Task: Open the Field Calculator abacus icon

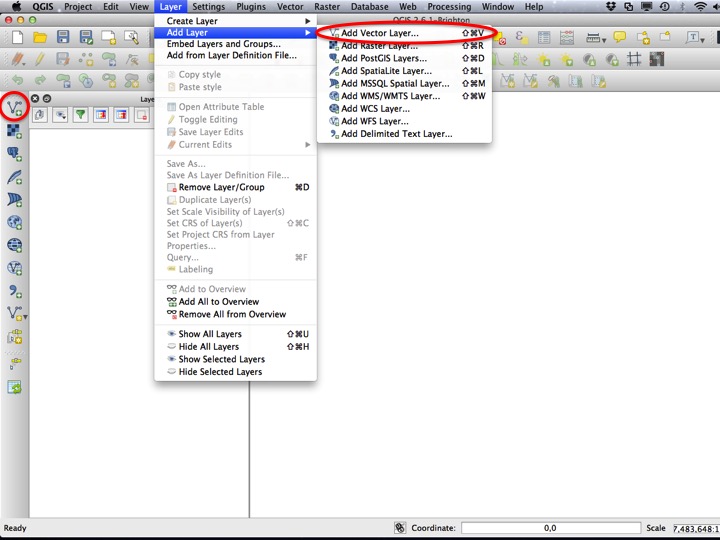Action: [x=567, y=37]
